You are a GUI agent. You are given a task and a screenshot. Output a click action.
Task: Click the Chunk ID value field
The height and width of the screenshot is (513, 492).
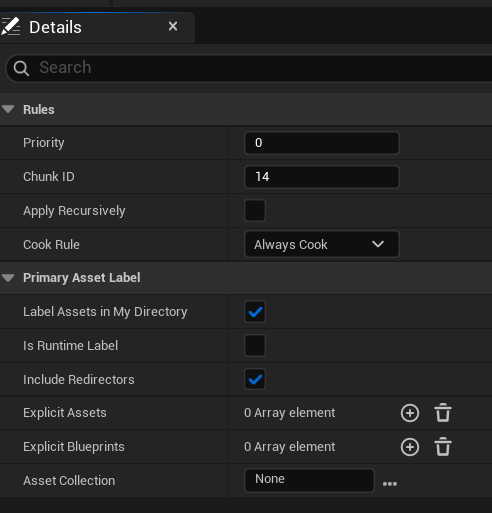(322, 177)
